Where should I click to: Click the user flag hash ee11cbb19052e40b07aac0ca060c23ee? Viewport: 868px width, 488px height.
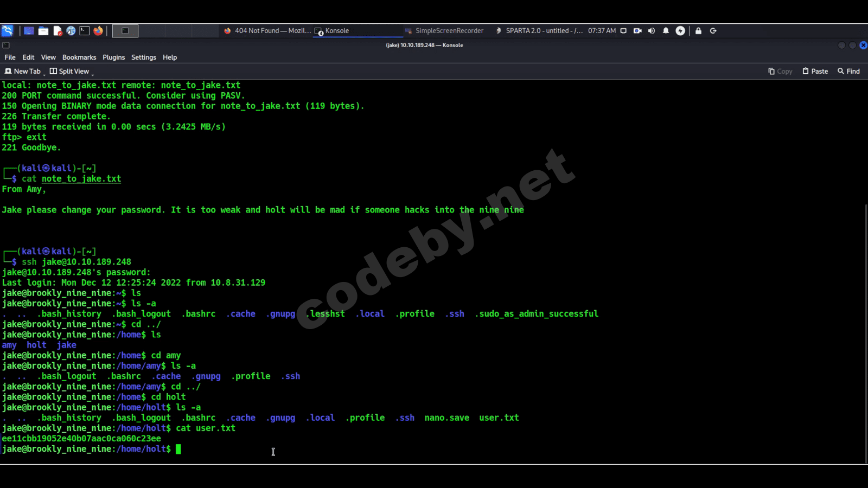(81, 439)
